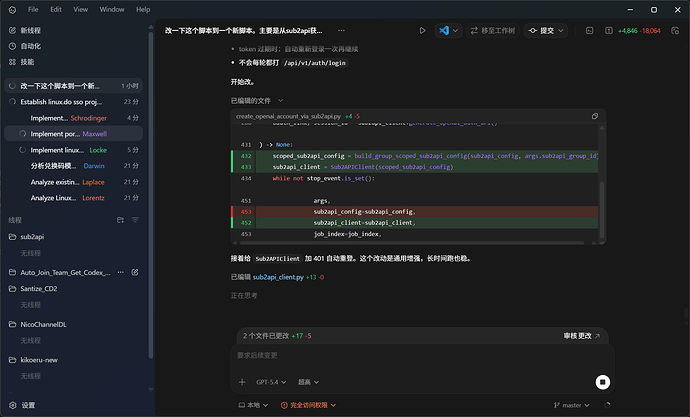
Task: Toggle the terminal panel icon
Action: [x=590, y=30]
